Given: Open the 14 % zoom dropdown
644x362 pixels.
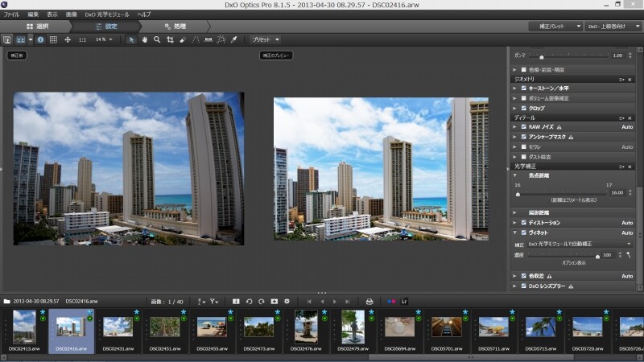Looking at the screenshot, I should click(104, 39).
